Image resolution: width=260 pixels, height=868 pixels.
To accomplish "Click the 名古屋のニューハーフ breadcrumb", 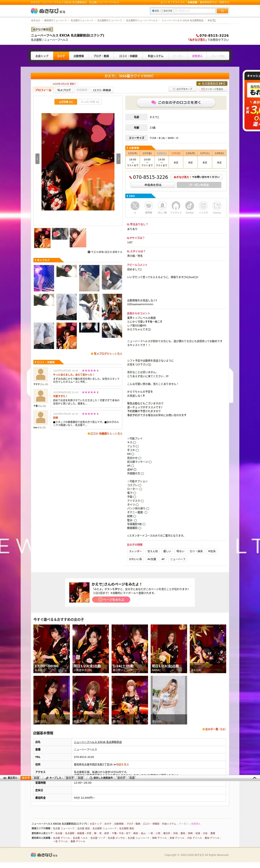I will (82, 20).
